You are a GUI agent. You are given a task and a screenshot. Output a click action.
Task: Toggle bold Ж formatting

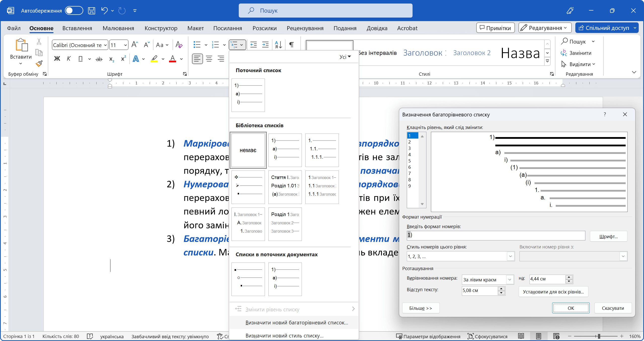coord(57,59)
